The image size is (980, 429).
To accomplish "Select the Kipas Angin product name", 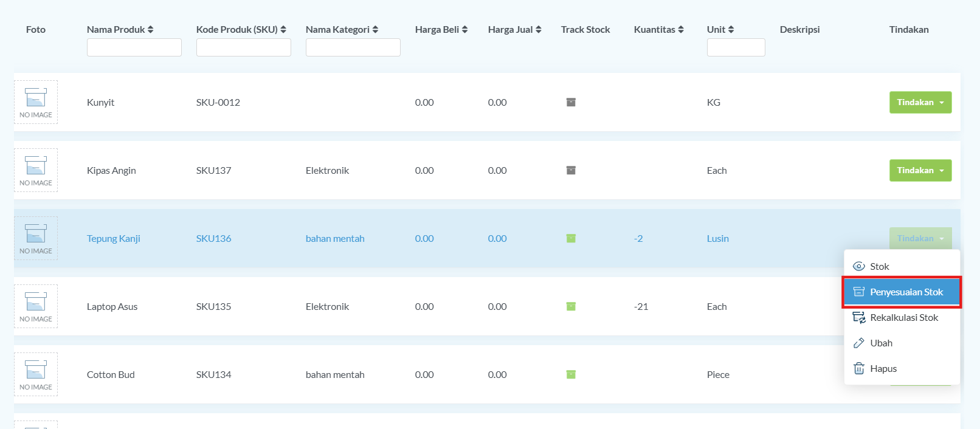I will tap(111, 170).
